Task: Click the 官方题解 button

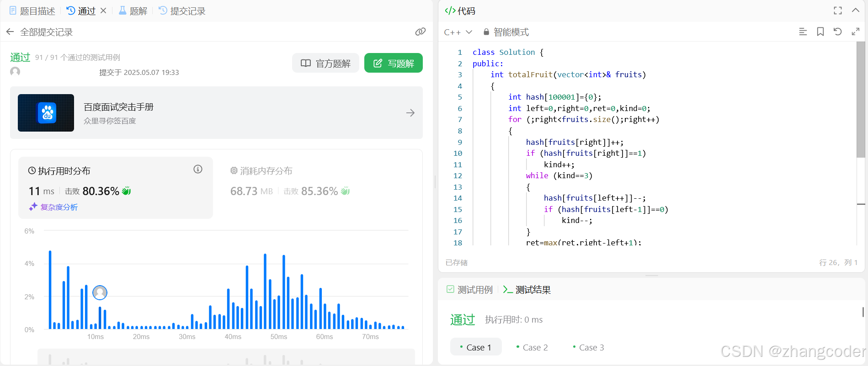Action: (325, 63)
